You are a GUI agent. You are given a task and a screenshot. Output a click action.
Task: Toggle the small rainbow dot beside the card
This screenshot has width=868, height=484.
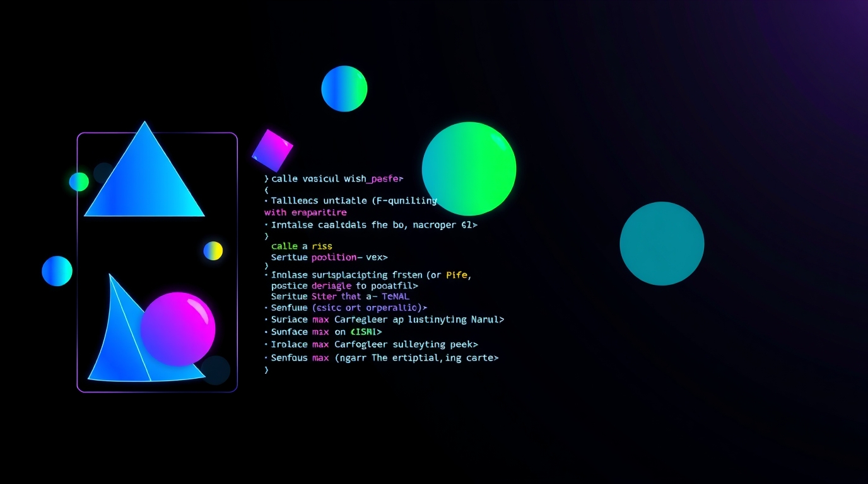212,250
